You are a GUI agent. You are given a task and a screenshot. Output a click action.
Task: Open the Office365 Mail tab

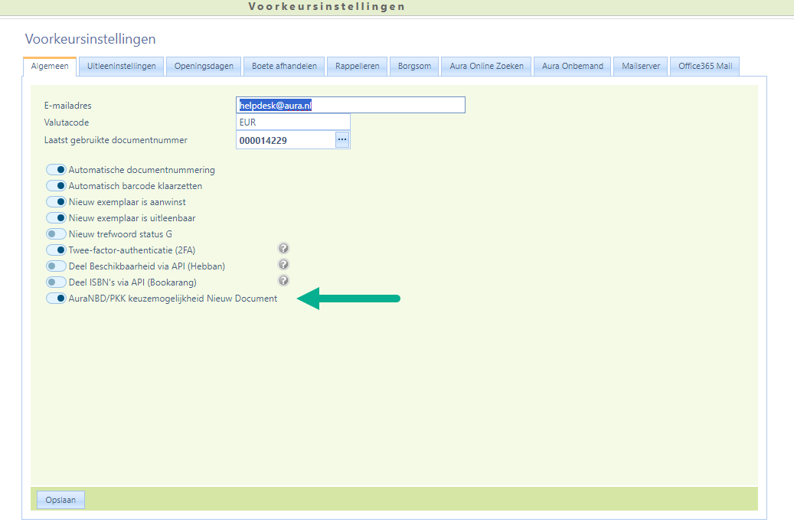[x=704, y=67]
